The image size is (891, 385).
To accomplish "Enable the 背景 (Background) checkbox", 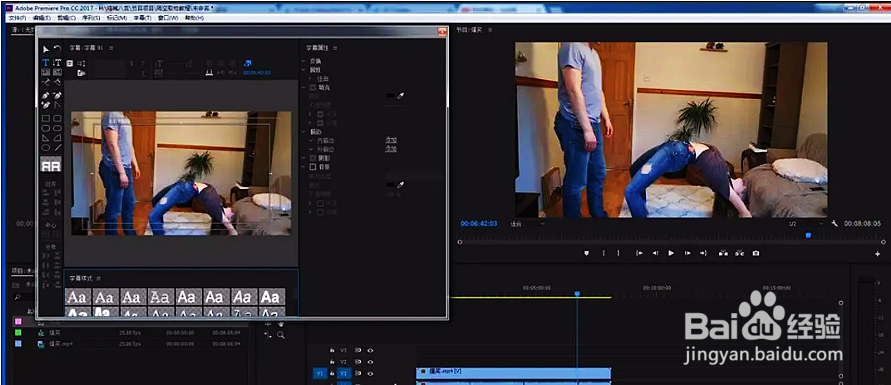I will point(313,167).
